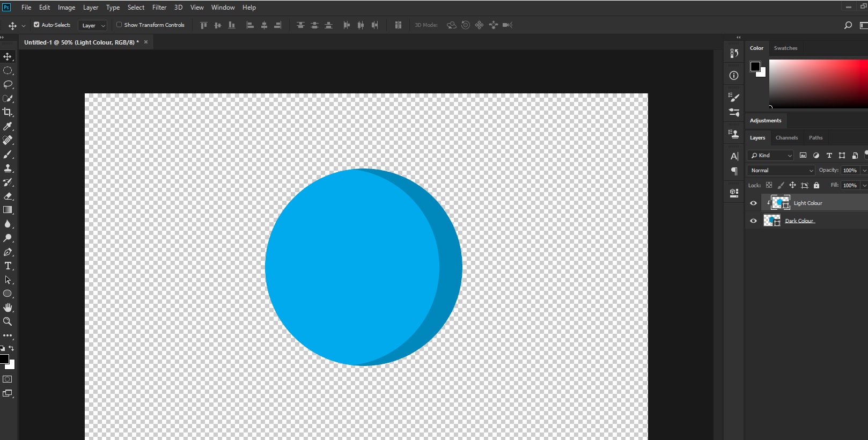This screenshot has width=868, height=440.
Task: Open Move tool preset picker arrow
Action: 23,26
